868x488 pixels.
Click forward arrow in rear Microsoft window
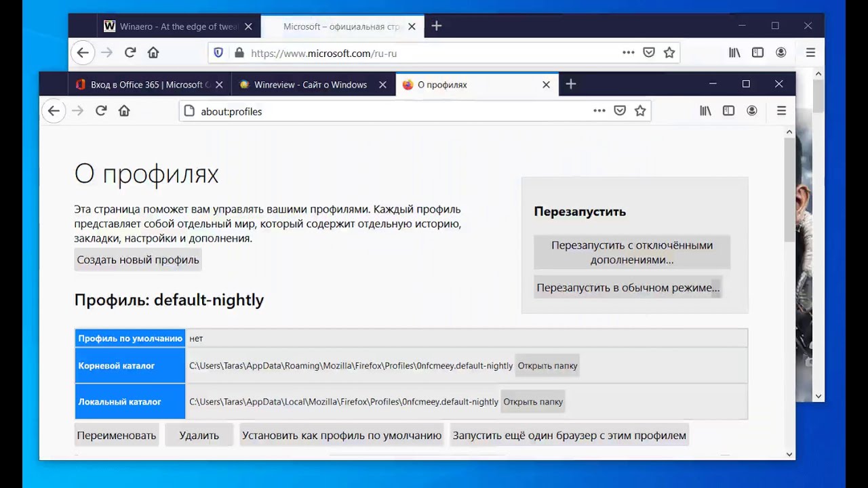pos(106,53)
